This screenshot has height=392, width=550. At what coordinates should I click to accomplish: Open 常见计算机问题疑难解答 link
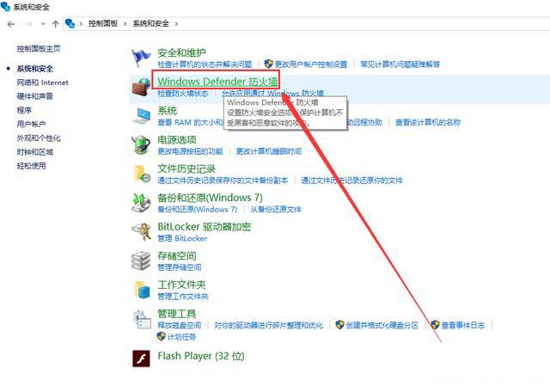click(x=400, y=64)
